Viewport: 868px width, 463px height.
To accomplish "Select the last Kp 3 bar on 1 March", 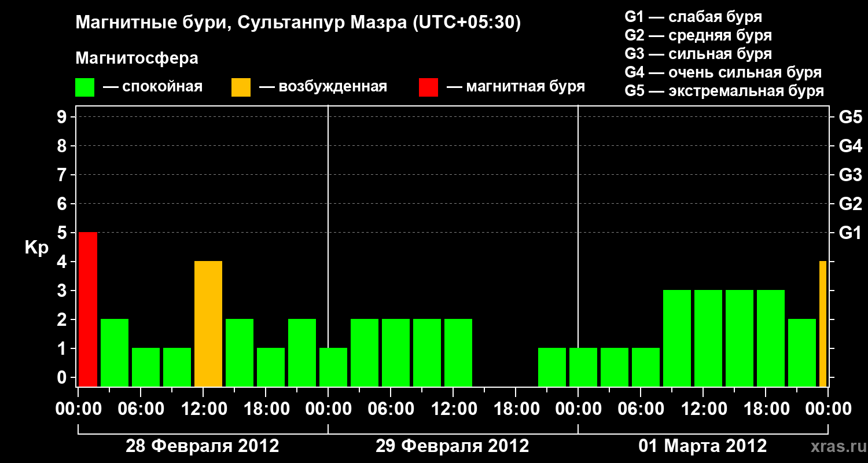I will coord(771,339).
